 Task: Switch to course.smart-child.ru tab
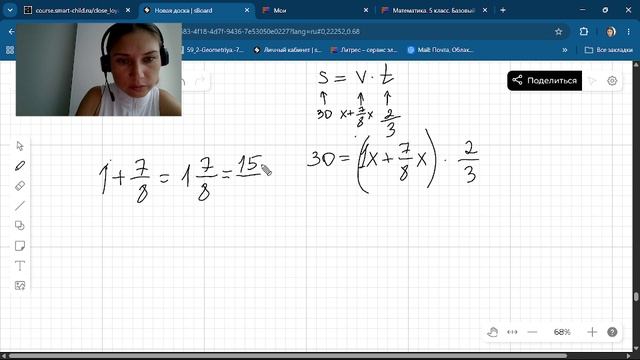coord(77,10)
